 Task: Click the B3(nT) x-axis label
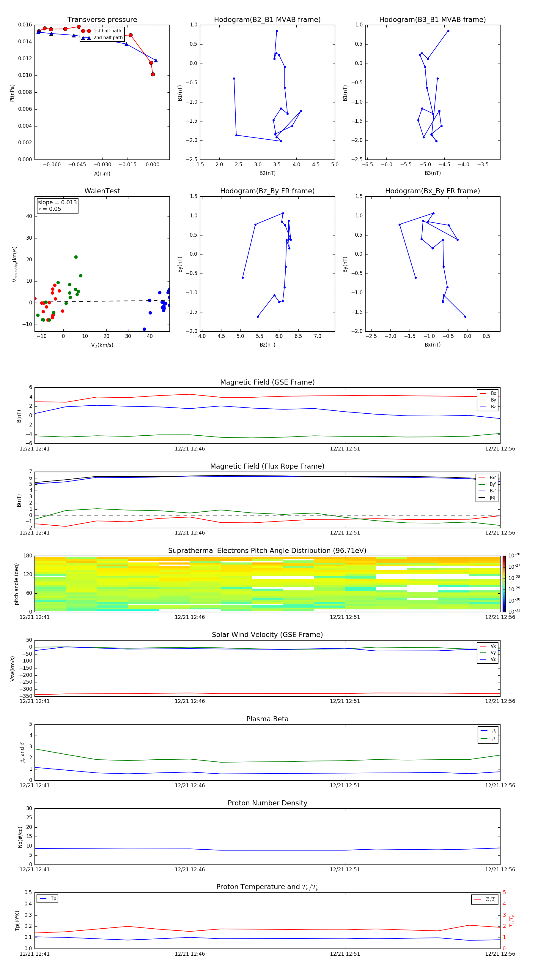432,173
